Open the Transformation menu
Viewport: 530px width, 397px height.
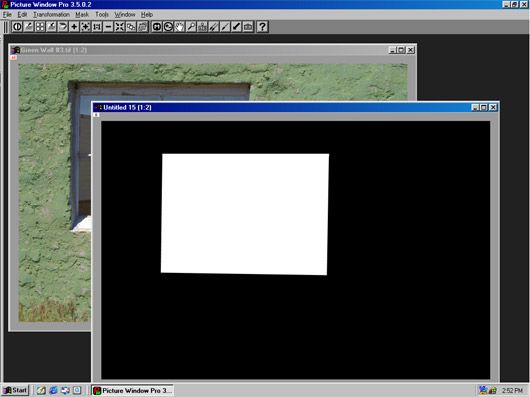[51, 15]
